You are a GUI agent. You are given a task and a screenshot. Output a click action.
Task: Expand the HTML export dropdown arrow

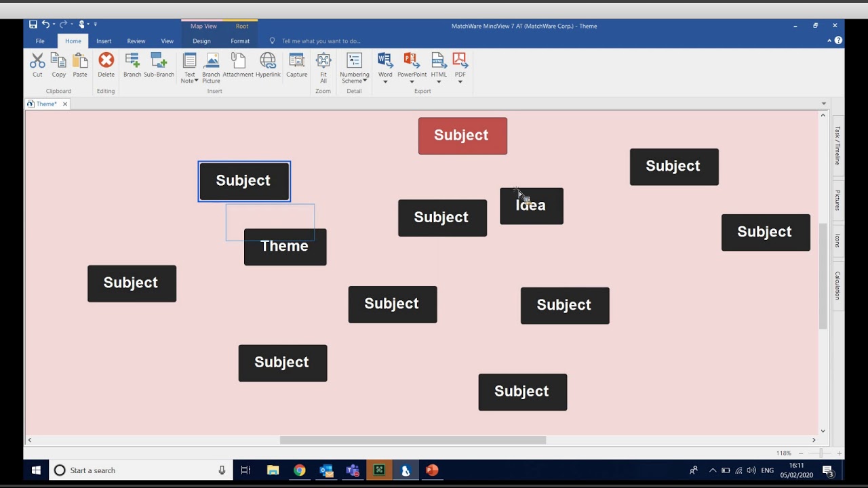[439, 82]
